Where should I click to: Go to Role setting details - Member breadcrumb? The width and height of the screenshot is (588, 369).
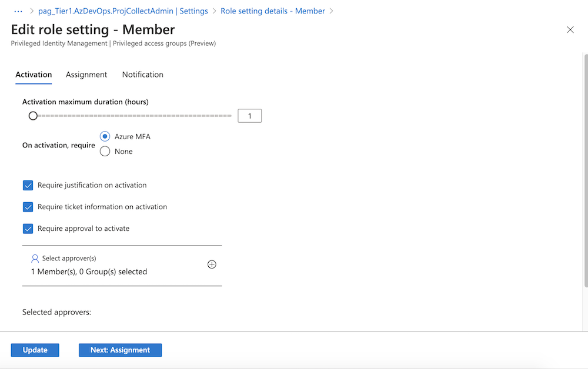pyautogui.click(x=273, y=11)
